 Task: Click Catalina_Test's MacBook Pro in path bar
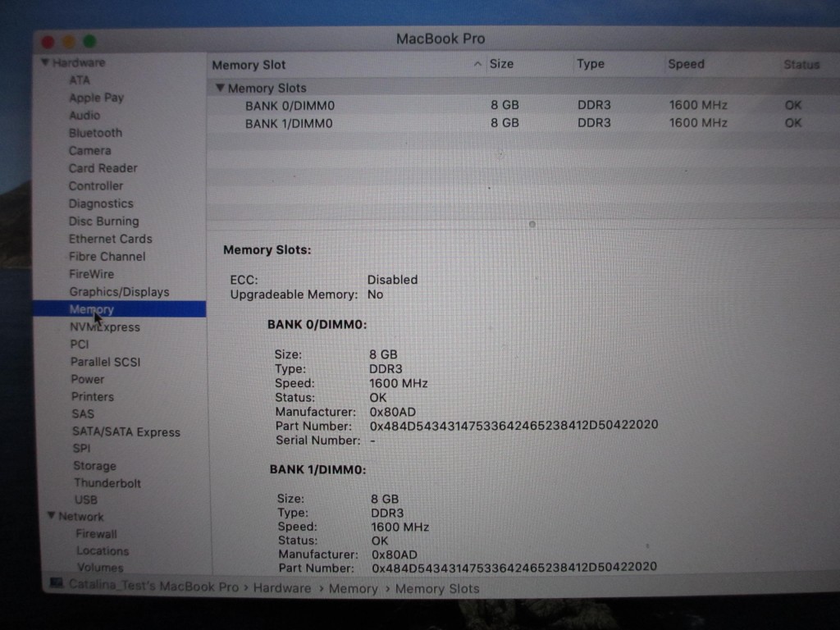click(153, 586)
